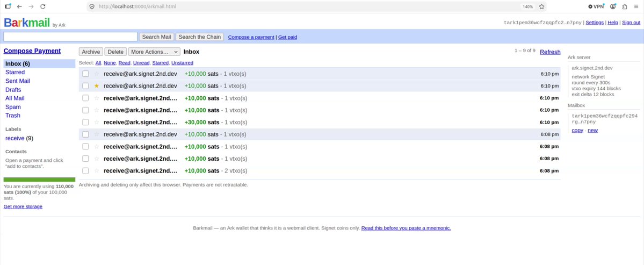Viewport: 644px width, 265px height.
Task: Click the 'Compose a payment' link by the search
Action: point(251,37)
